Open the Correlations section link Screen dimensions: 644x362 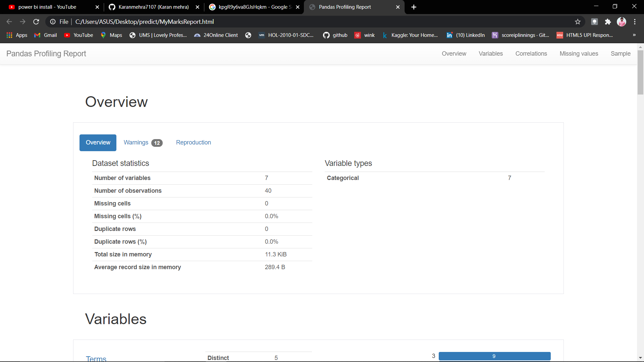531,54
